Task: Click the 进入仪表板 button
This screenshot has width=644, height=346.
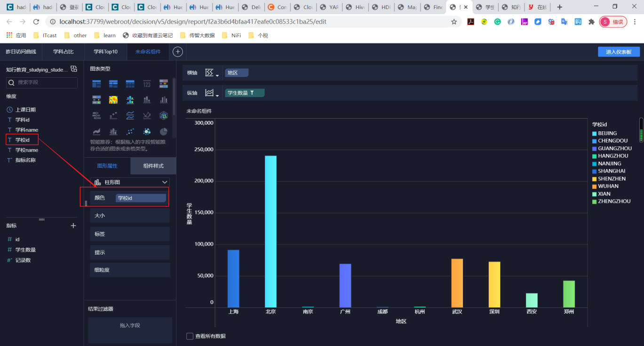Action: [x=619, y=52]
